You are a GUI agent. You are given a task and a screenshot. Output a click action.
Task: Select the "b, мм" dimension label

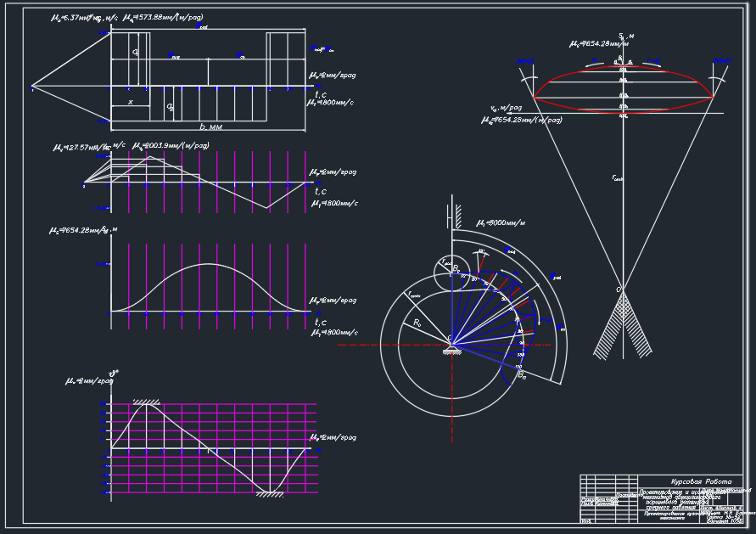[x=209, y=126]
